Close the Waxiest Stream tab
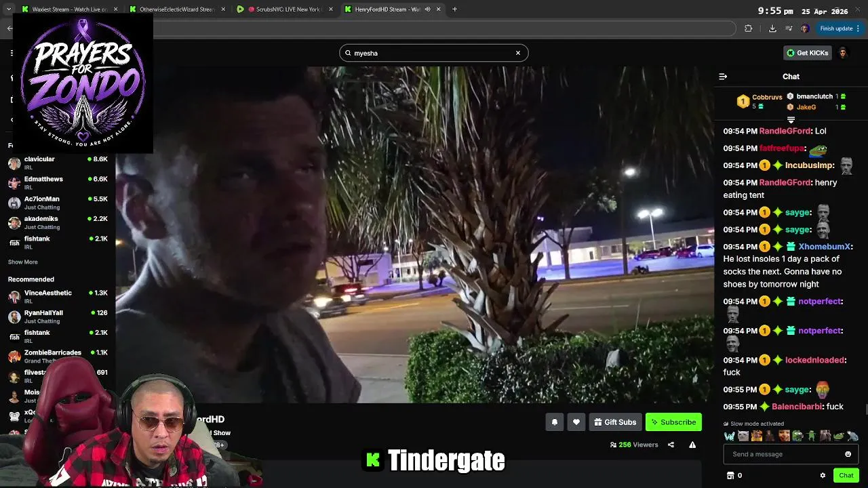 [115, 9]
